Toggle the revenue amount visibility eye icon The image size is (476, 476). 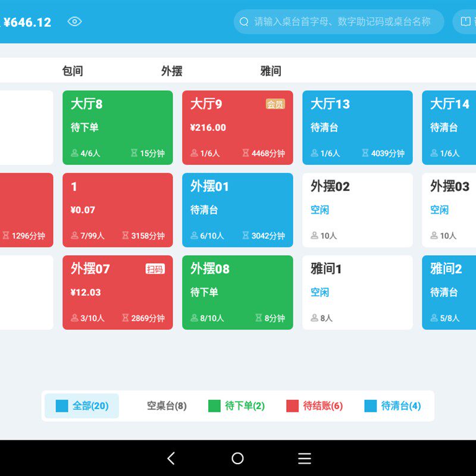click(74, 21)
